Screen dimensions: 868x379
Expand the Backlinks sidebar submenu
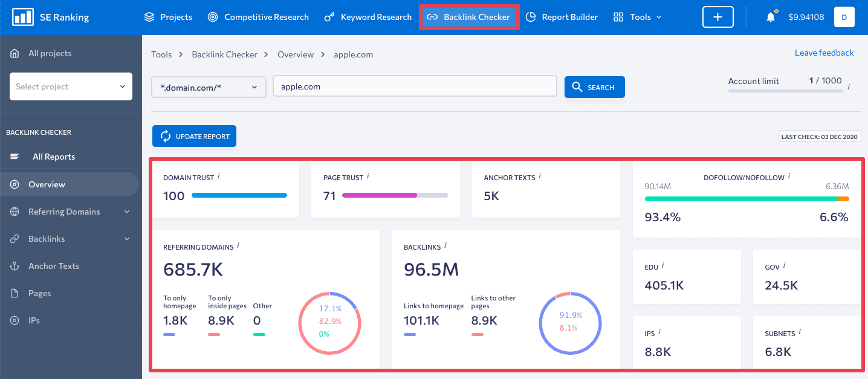(127, 239)
